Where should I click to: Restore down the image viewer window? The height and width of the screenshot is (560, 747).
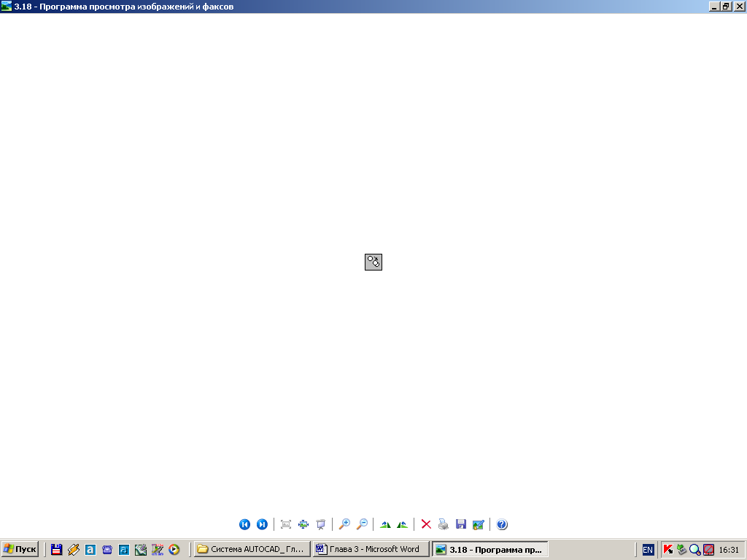click(x=726, y=7)
